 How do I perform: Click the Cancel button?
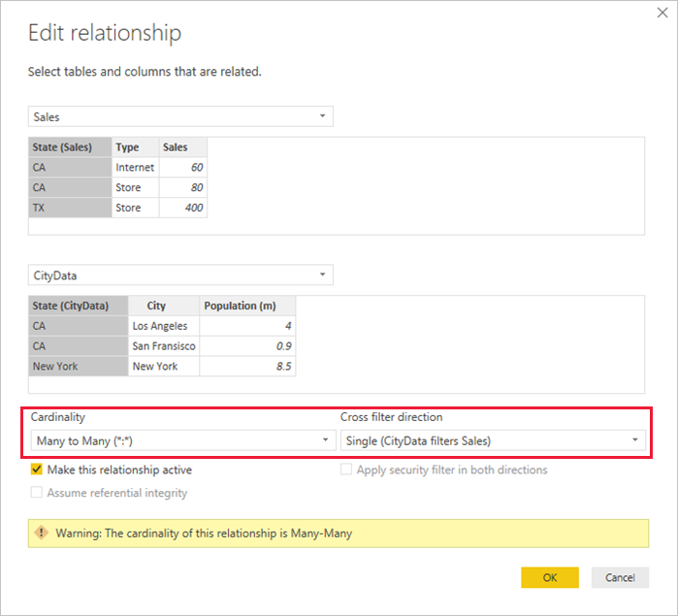tap(620, 577)
